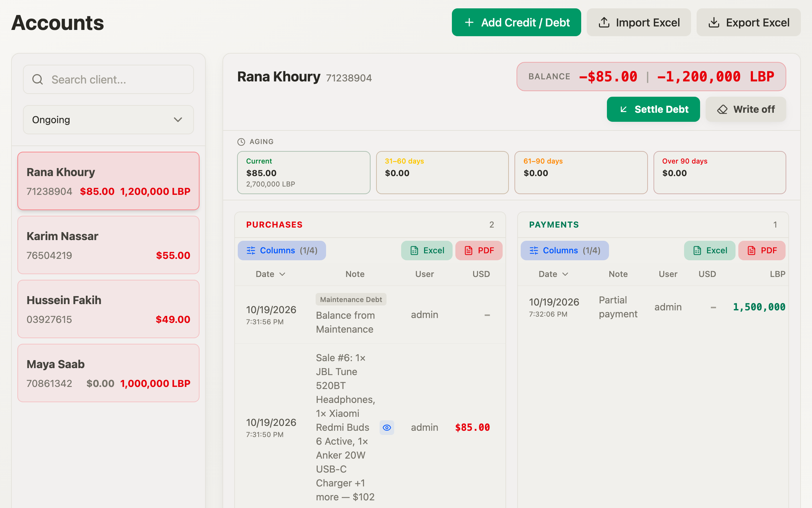Click Write off button
Viewport: 812px width, 508px height.
pyautogui.click(x=746, y=109)
